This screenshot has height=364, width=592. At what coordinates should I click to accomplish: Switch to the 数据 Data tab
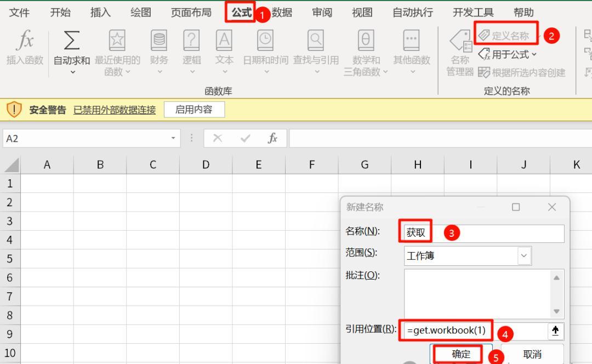[282, 13]
